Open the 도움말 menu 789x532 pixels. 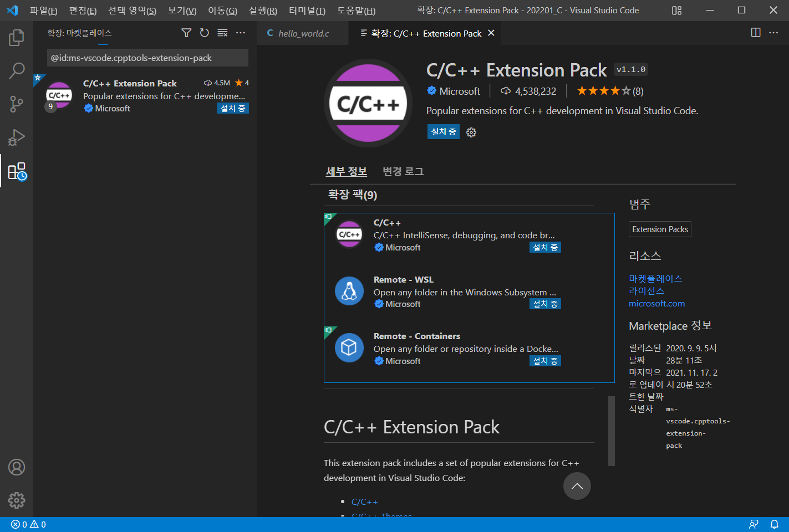pos(356,11)
